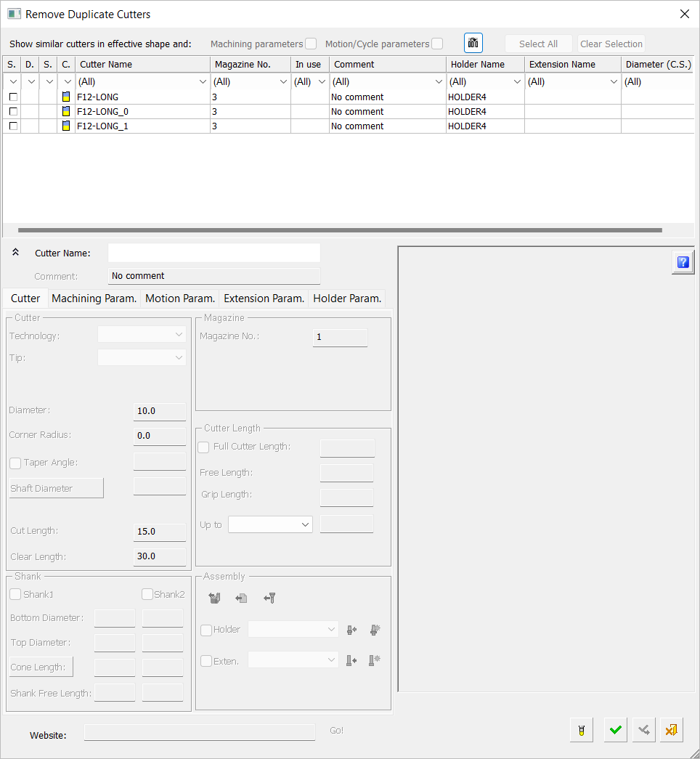Screen dimensions: 700x759
Task: Collapse the details panel with double chevron
Action: pos(15,252)
